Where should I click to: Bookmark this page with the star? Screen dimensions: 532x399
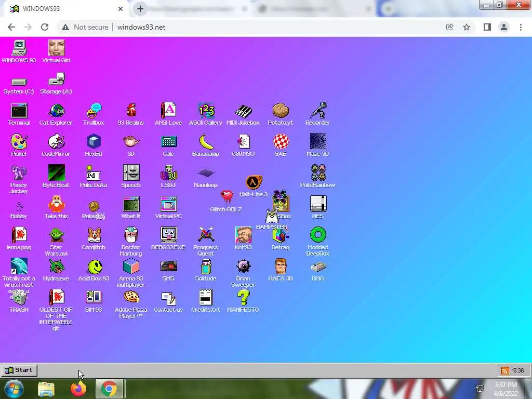click(x=467, y=27)
